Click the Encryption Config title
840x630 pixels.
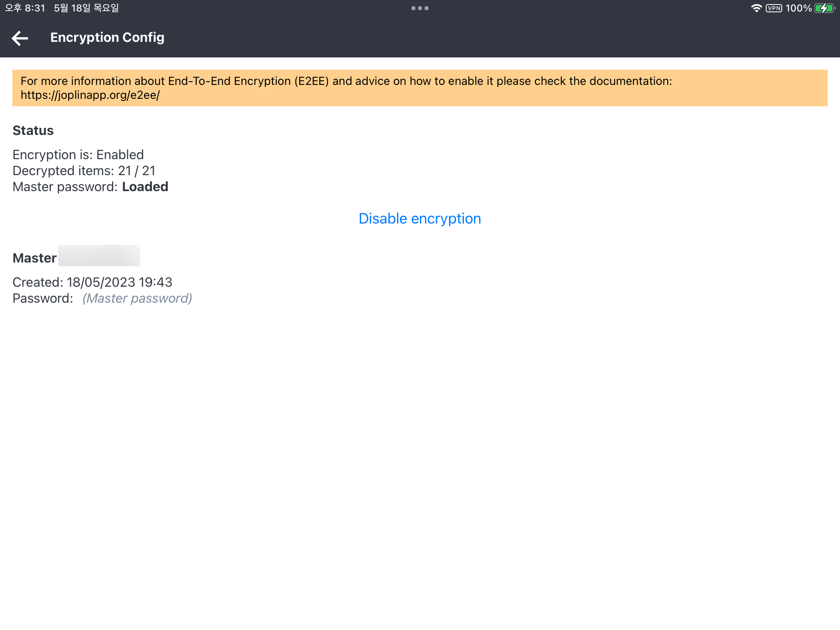click(107, 37)
